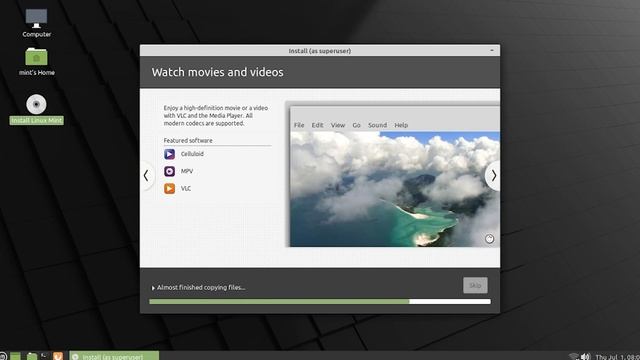
Task: Open the sound volume tray icon
Action: [586, 357]
